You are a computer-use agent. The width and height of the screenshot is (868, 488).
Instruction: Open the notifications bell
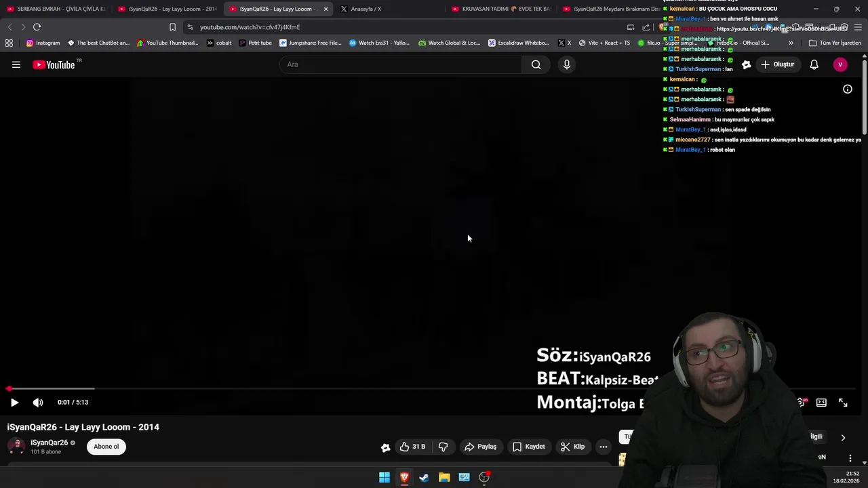click(814, 64)
